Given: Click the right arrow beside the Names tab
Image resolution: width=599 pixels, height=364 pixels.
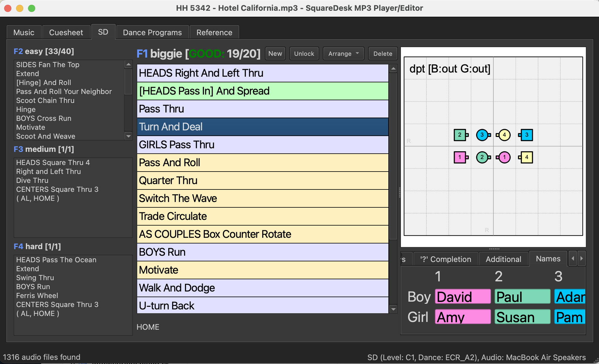Looking at the screenshot, I should click(x=582, y=259).
